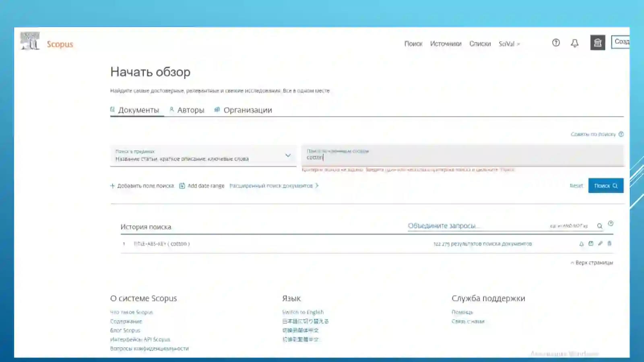Open combine queries help icon

tap(611, 223)
